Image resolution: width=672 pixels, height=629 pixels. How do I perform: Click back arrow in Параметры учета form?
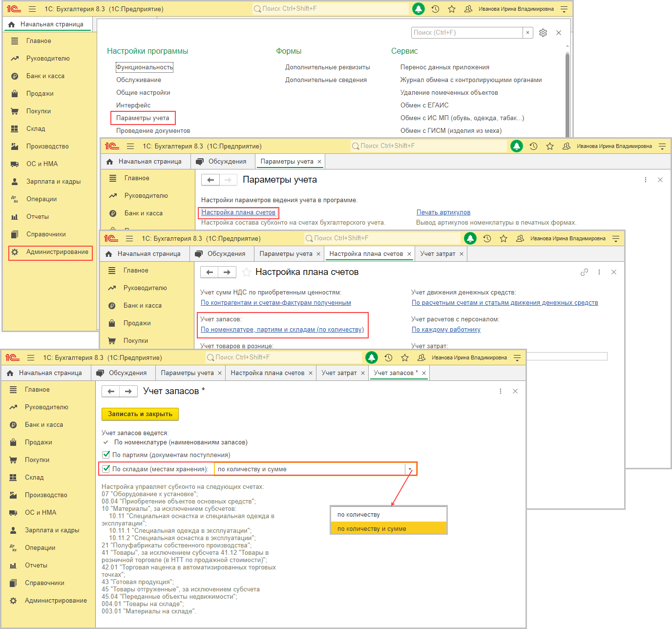tap(210, 180)
